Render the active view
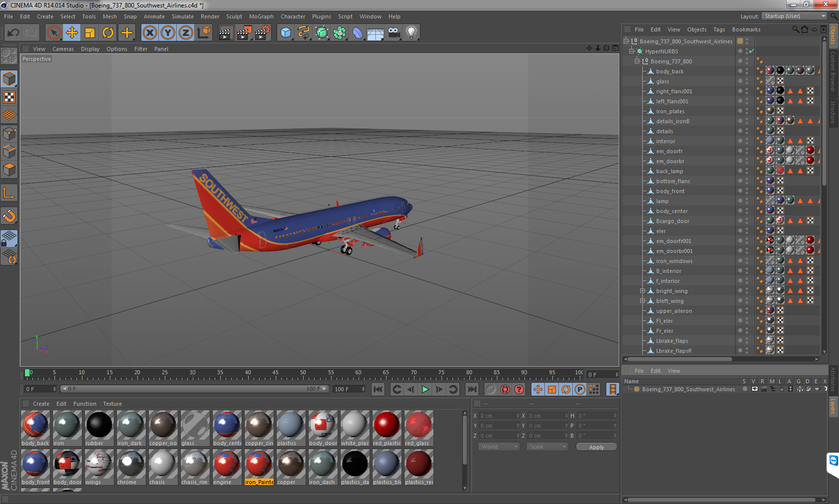Screen dimensions: 839x504 226,33
